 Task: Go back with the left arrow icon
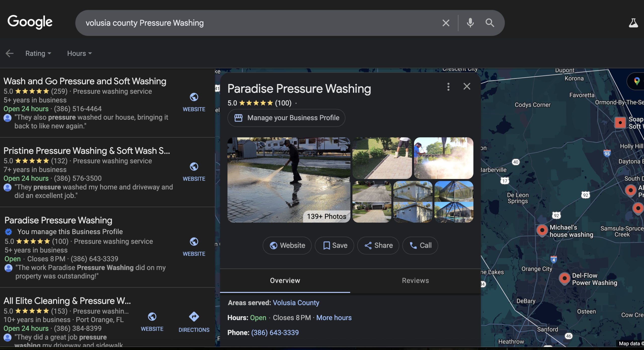[x=10, y=53]
